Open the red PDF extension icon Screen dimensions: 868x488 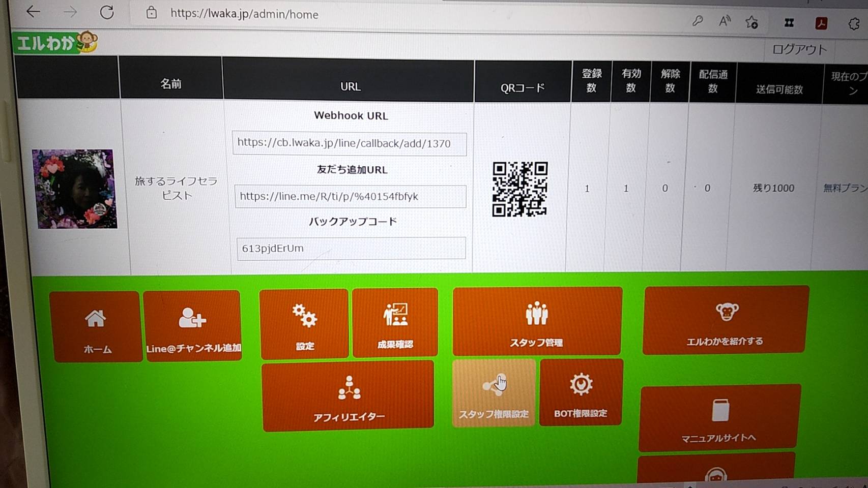coord(821,23)
